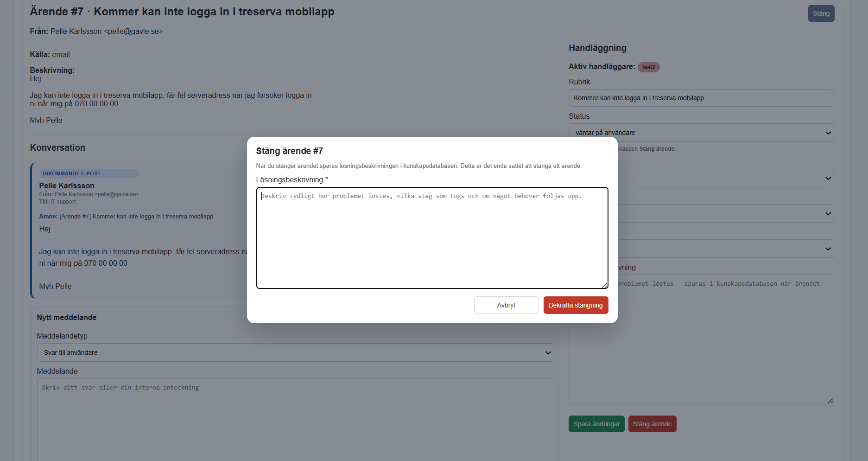Click Bekräfta stängning button
The image size is (868, 461).
(x=576, y=305)
